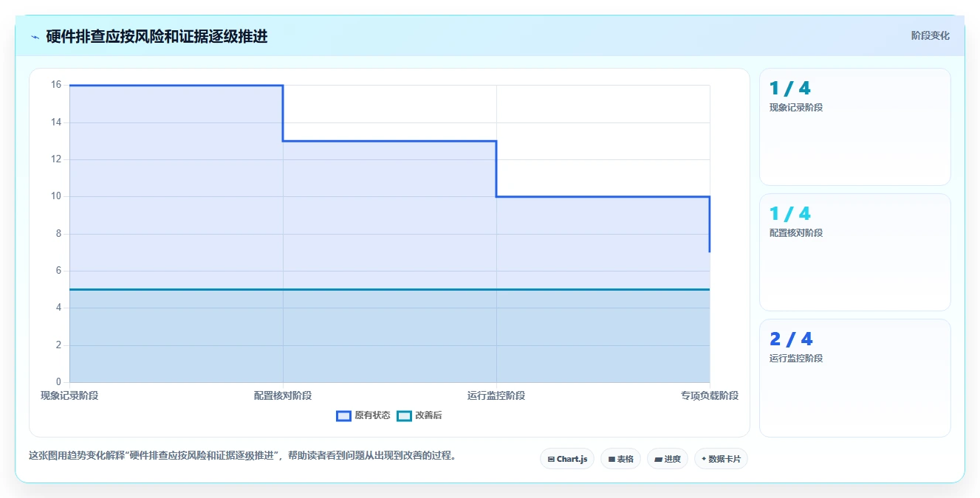
Task: Click the Chart.js tag
Action: pos(567,459)
